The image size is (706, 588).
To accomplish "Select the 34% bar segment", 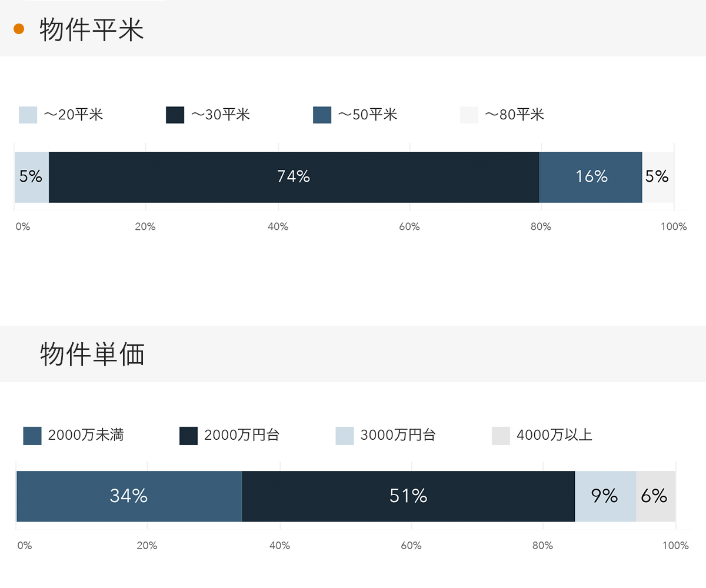I will click(129, 496).
